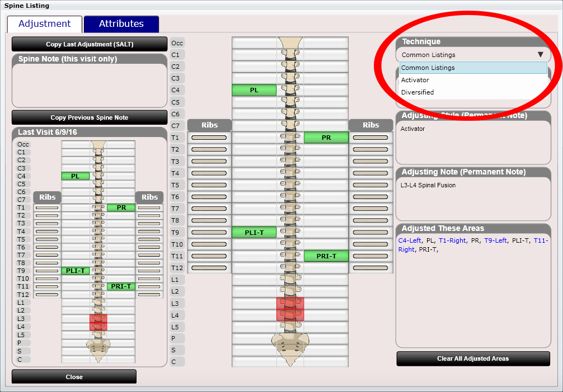
Task: Choose Diversified in the technique list
Action: click(x=417, y=92)
